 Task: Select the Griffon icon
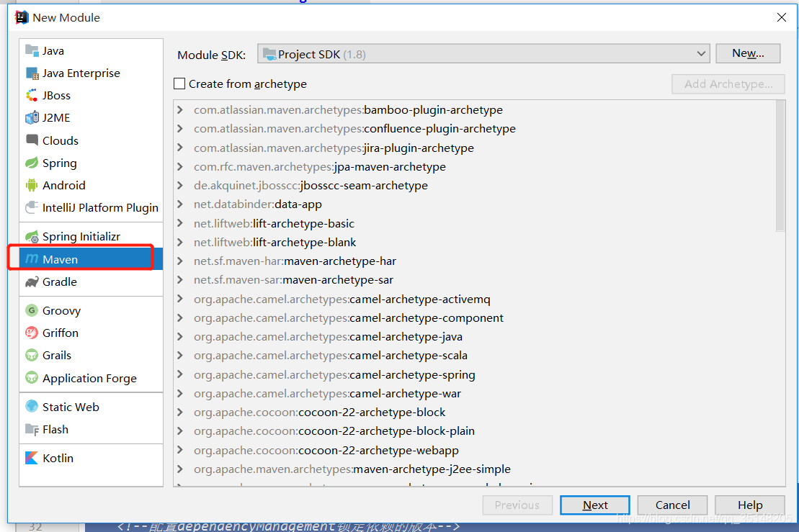pyautogui.click(x=32, y=333)
